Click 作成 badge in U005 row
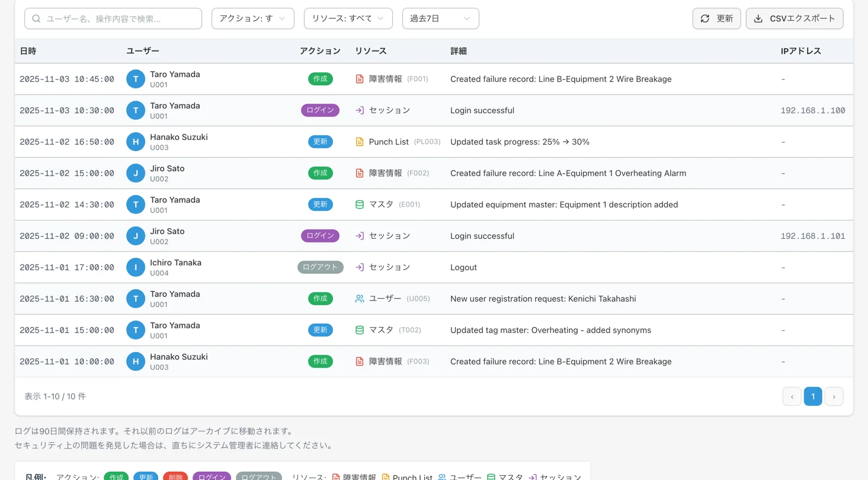Screen dimensions: 868x480 (x=321, y=299)
